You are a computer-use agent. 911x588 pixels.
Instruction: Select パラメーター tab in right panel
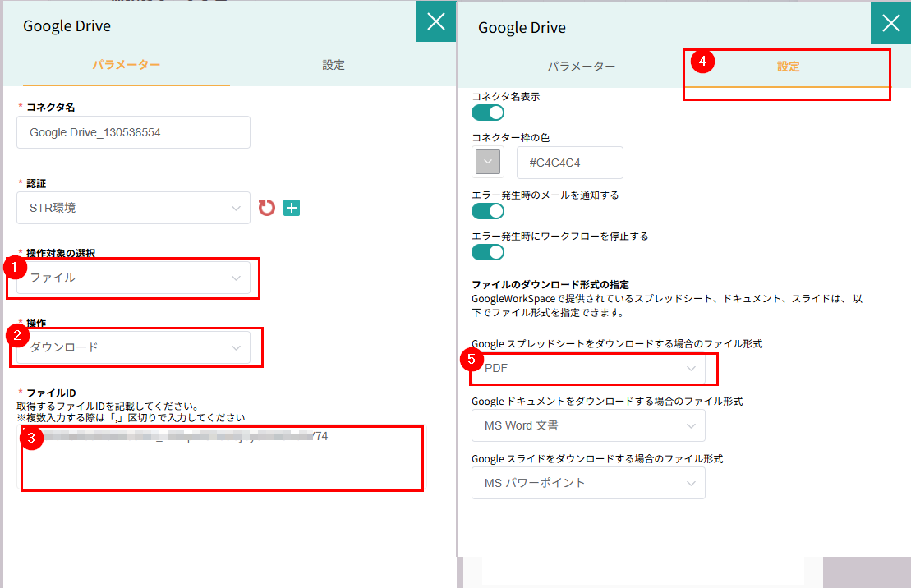click(582, 67)
